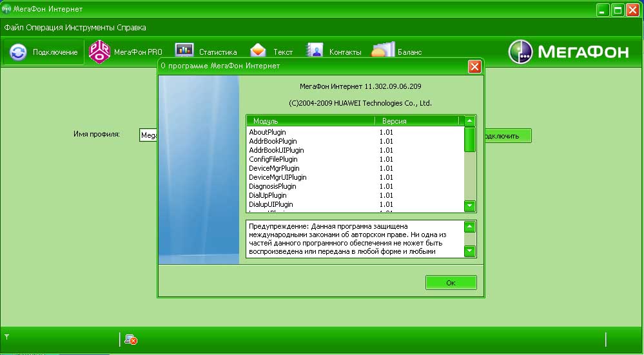Click warning text scroll up arrow

469,227
